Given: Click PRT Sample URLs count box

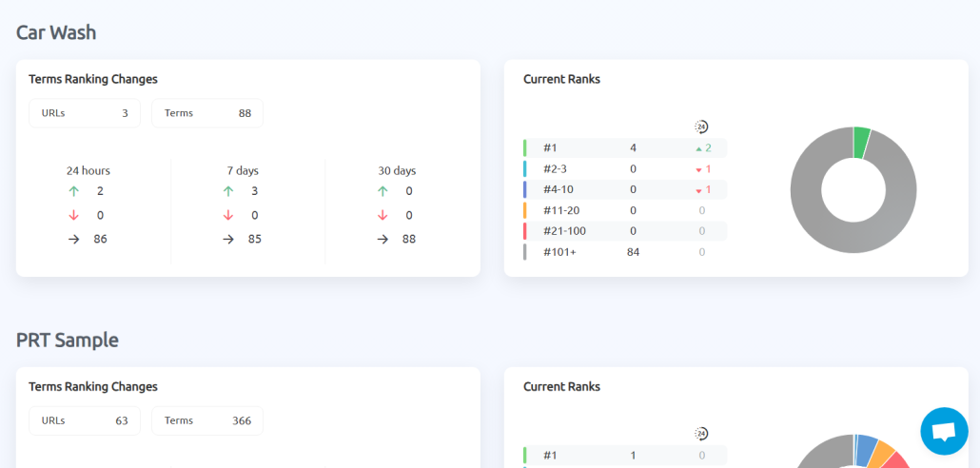Looking at the screenshot, I should [85, 420].
